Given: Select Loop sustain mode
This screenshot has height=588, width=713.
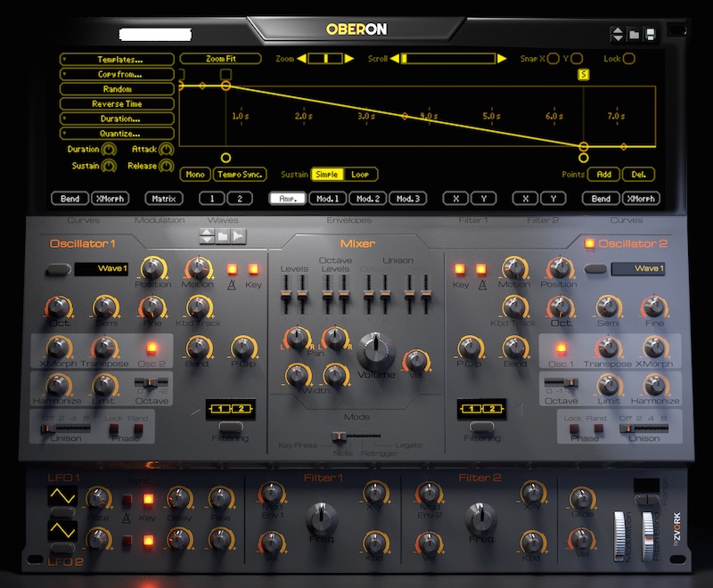Looking at the screenshot, I should pos(360,175).
